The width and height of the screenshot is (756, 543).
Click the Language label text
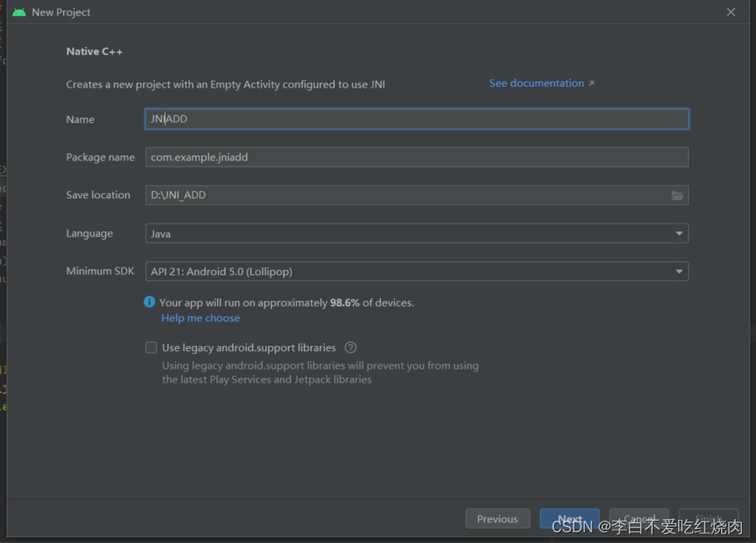(89, 234)
